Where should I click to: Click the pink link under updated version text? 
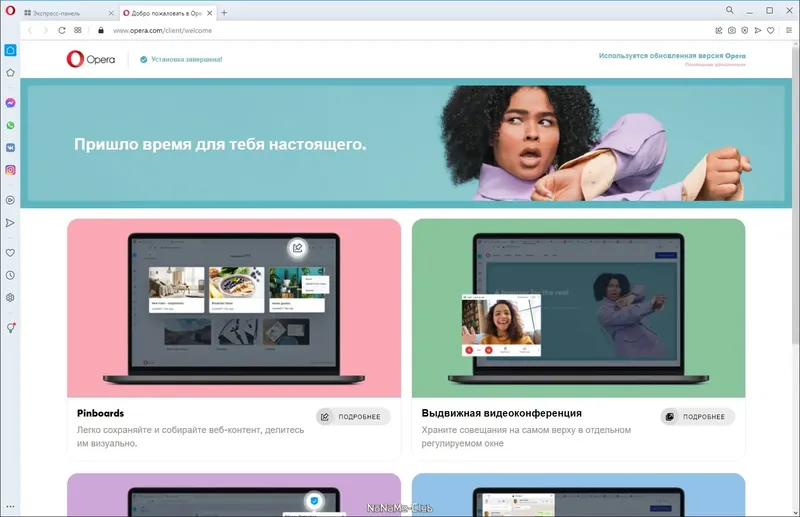[715, 65]
